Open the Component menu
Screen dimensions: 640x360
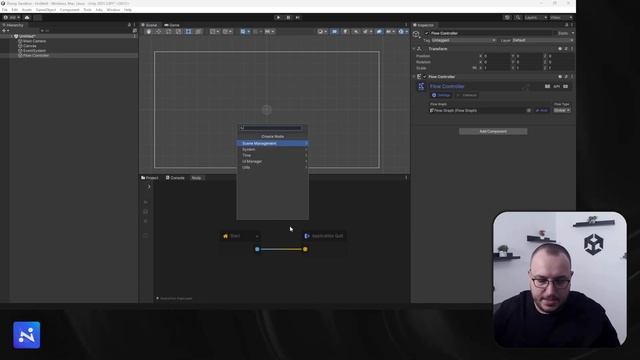[69, 10]
